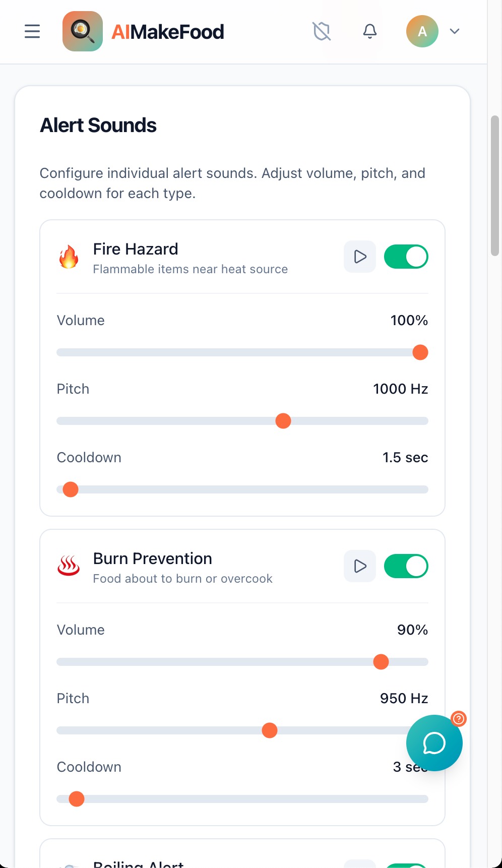The height and width of the screenshot is (868, 502).
Task: Toggle the Boiling Alert switch
Action: click(406, 864)
